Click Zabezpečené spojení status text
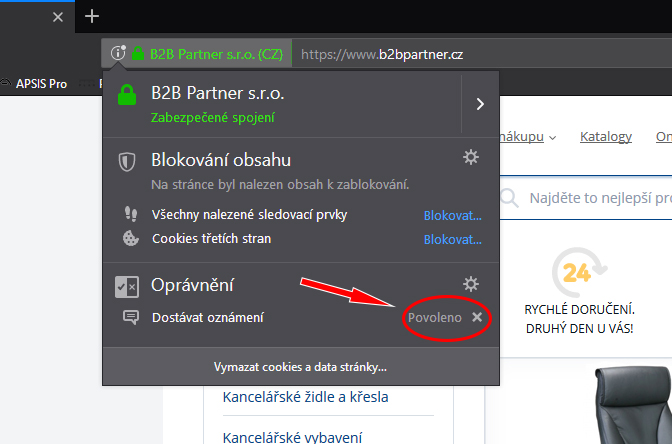672x444 pixels. click(x=213, y=117)
